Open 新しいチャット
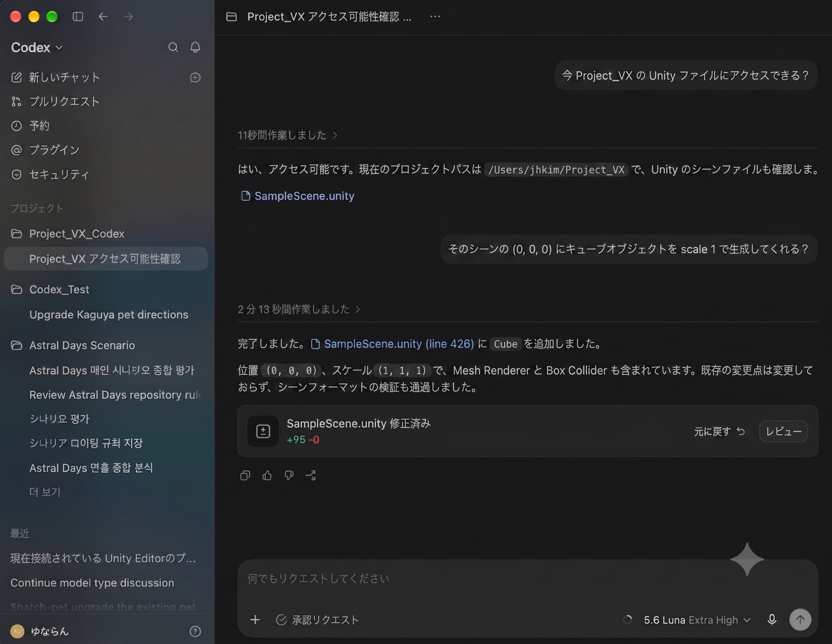 coord(65,77)
